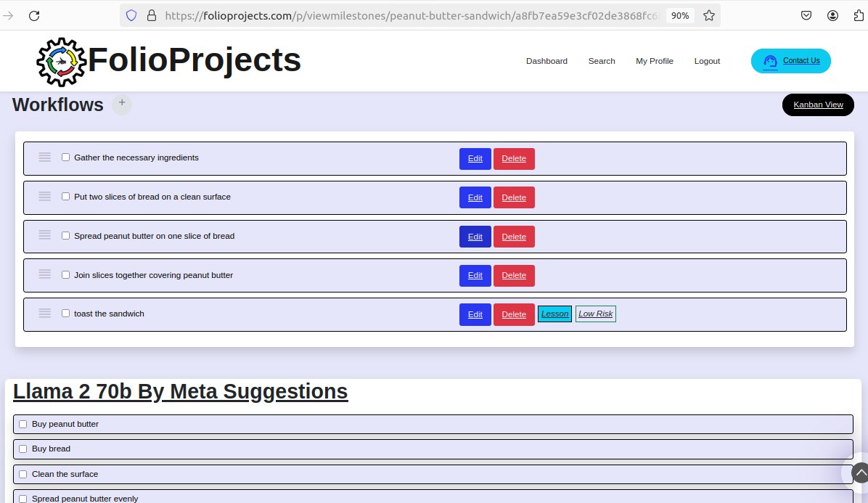This screenshot has height=503, width=868.
Task: Switch to Kanban View
Action: point(818,105)
